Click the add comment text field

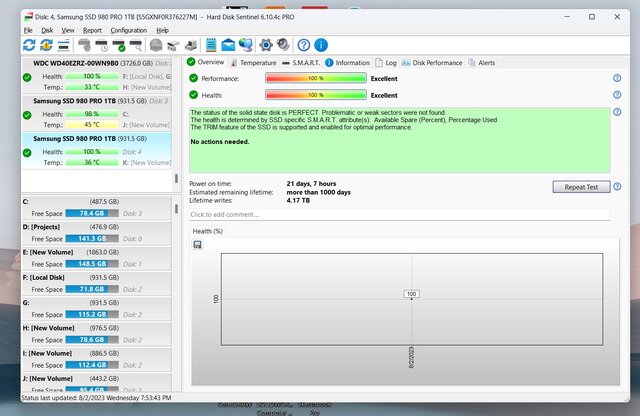399,214
